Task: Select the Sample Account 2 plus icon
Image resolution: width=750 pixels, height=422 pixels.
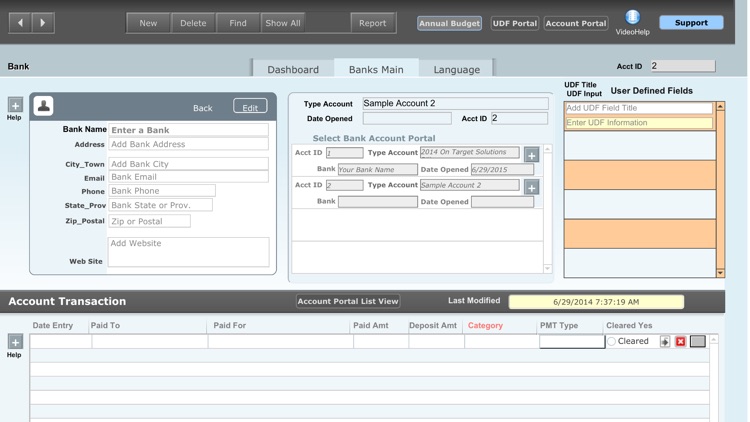Action: tap(531, 187)
